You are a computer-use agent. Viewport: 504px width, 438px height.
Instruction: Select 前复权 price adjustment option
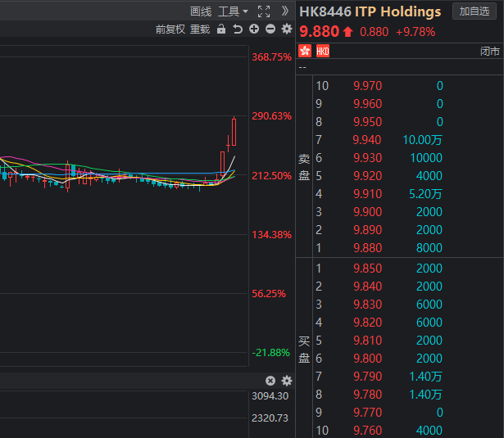pos(170,29)
